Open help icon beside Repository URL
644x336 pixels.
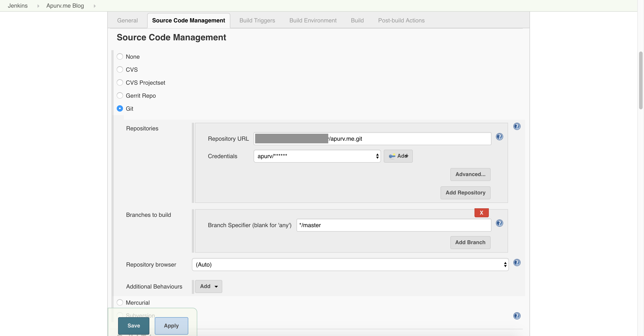pos(499,137)
